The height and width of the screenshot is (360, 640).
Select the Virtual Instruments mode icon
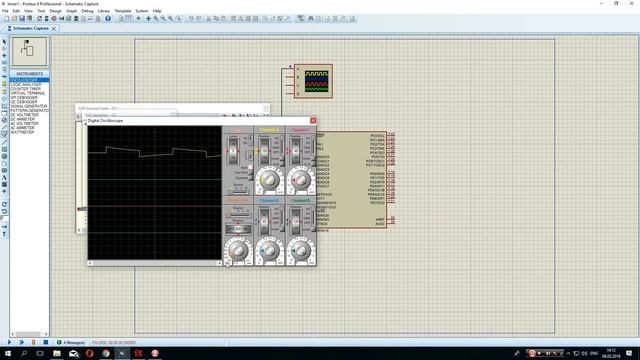coord(4,133)
